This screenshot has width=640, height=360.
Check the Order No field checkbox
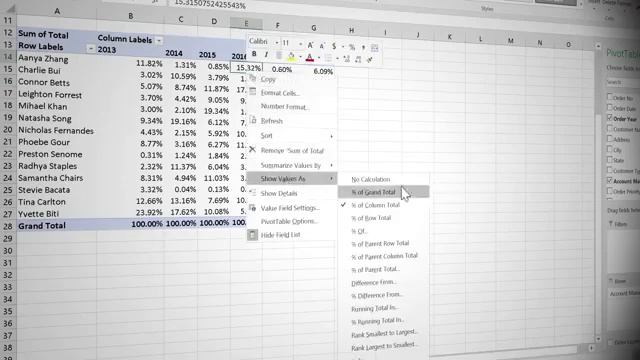click(x=610, y=97)
